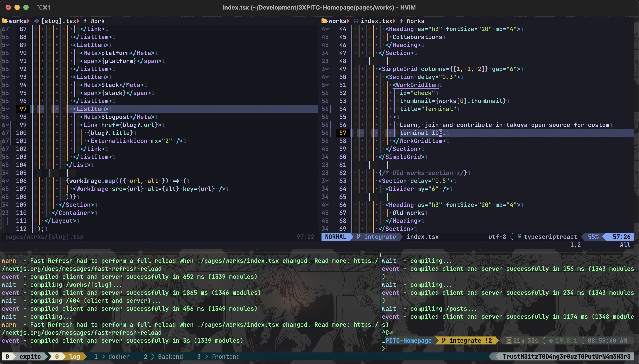Screen dimensions: 639x364
Task: Click line number 97 in left pane
Action: tap(23, 109)
